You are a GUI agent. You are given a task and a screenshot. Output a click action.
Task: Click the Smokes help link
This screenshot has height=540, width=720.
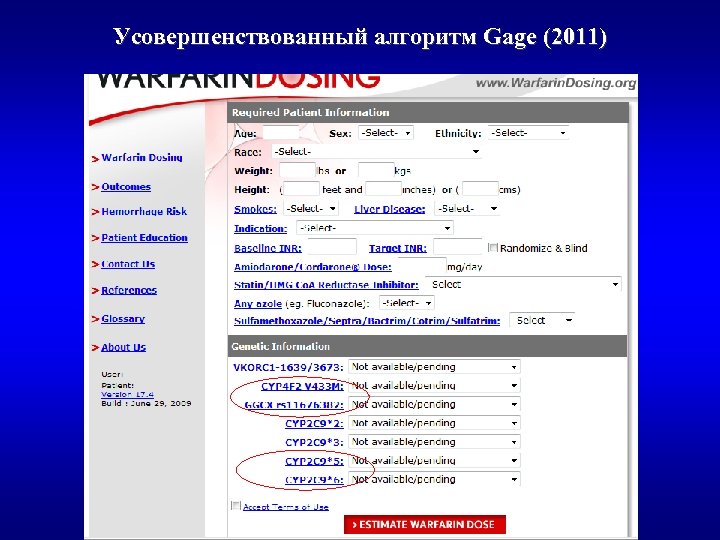(255, 209)
